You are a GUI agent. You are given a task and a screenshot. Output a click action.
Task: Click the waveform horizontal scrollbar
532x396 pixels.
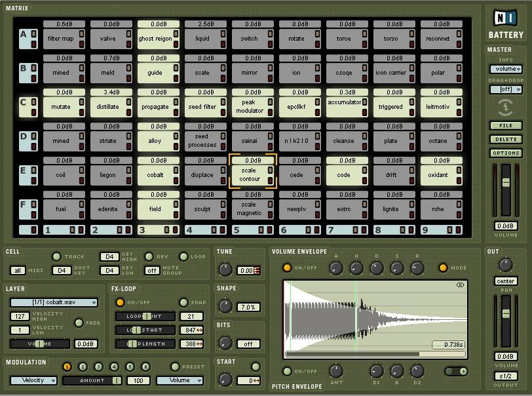point(375,354)
